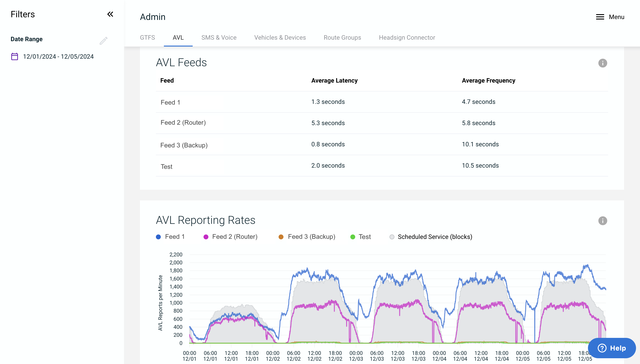Screen dimensions: 640x364
Task: Click the Admin page title
Action: (153, 17)
